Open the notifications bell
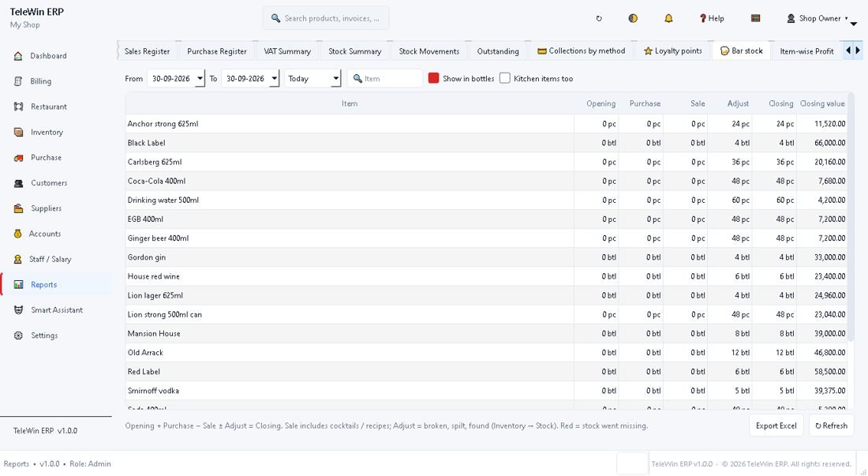The width and height of the screenshot is (868, 476). pos(668,18)
